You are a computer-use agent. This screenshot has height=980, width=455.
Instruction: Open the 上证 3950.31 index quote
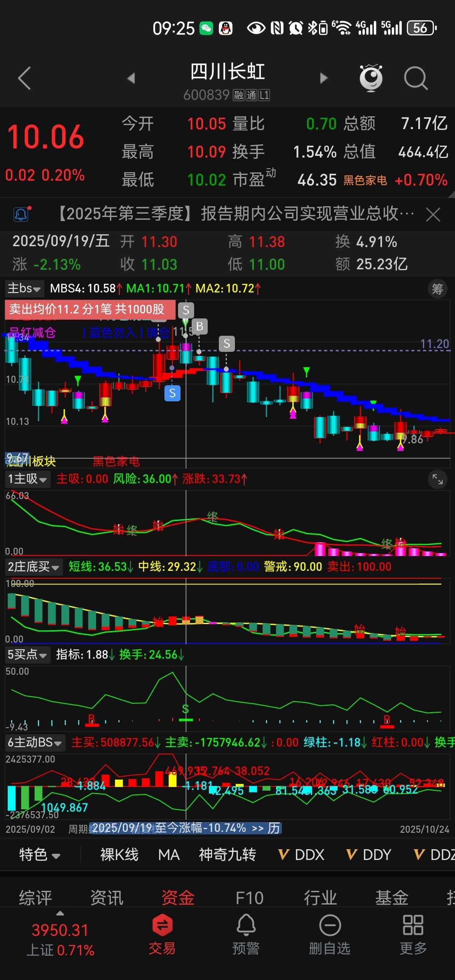(x=60, y=940)
